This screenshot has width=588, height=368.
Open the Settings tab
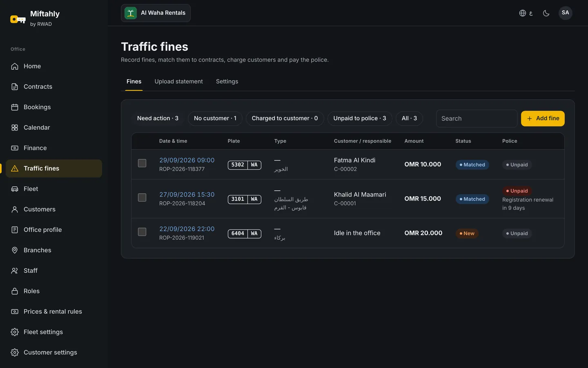(x=227, y=81)
